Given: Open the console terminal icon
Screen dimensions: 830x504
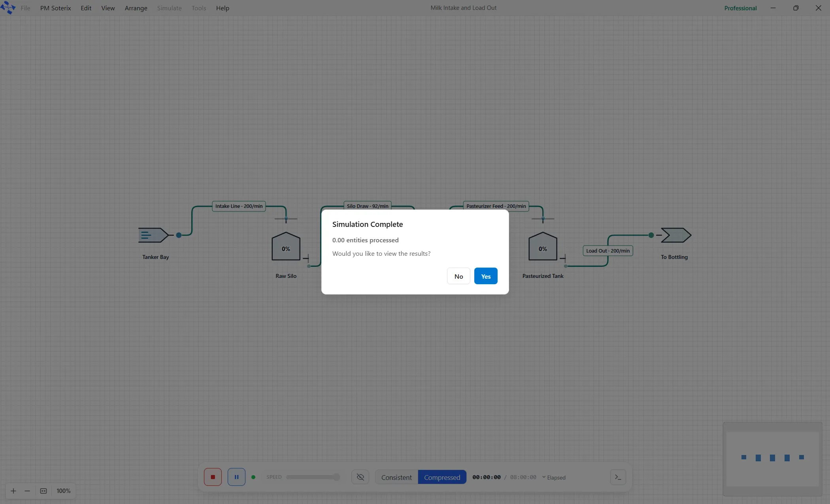Looking at the screenshot, I should click(x=618, y=477).
